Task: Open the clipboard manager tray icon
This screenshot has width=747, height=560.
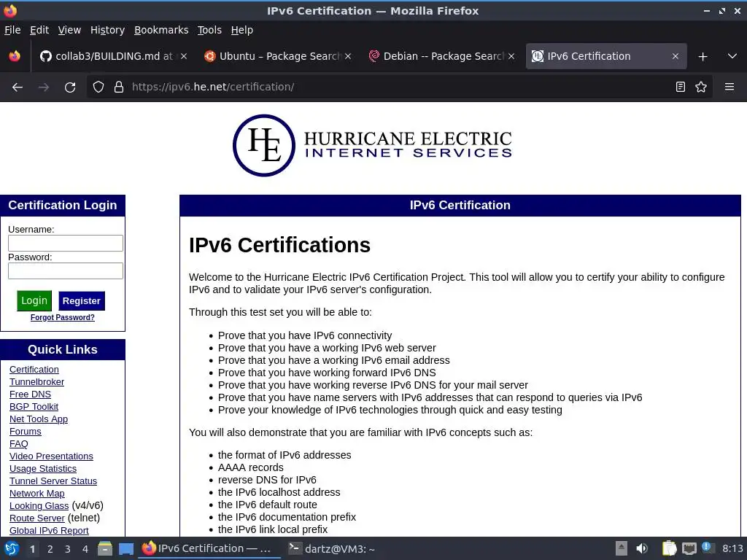Action: 669,548
